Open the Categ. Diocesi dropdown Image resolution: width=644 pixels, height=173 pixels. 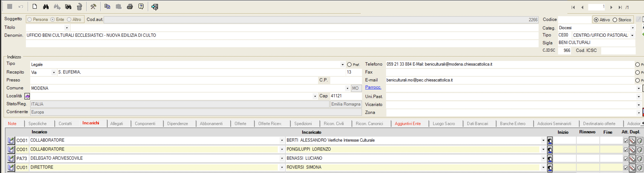click(632, 28)
